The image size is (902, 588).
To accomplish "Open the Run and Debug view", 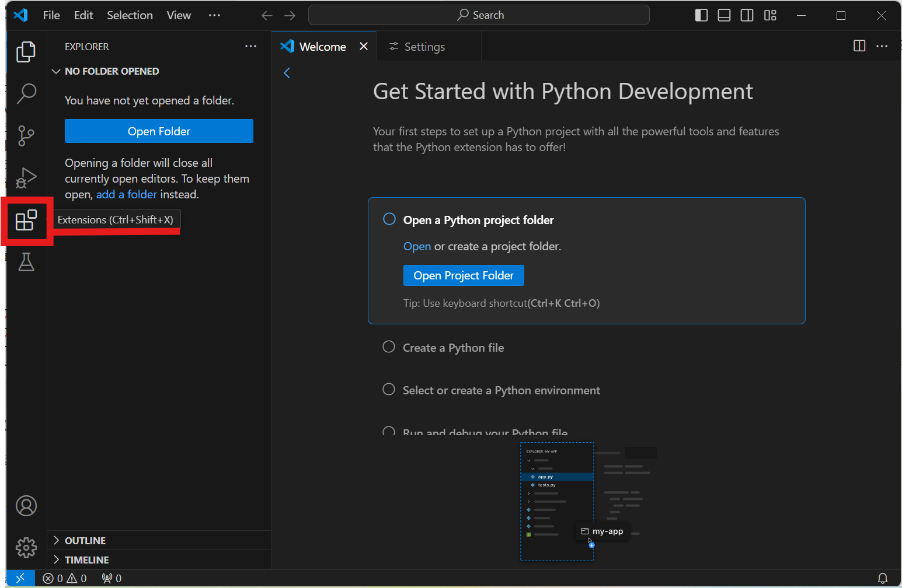I will 26,178.
